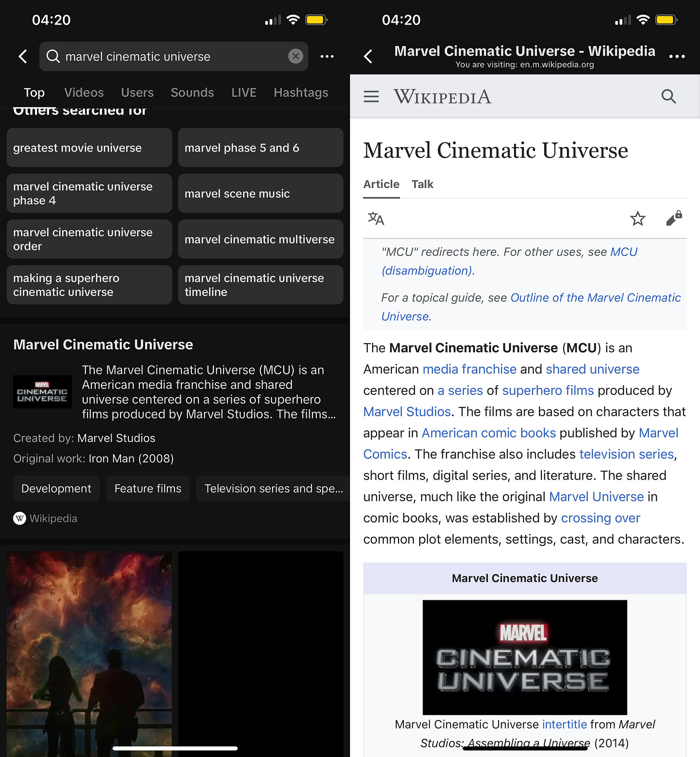
Task: Open the 'a series' link
Action: coord(460,390)
